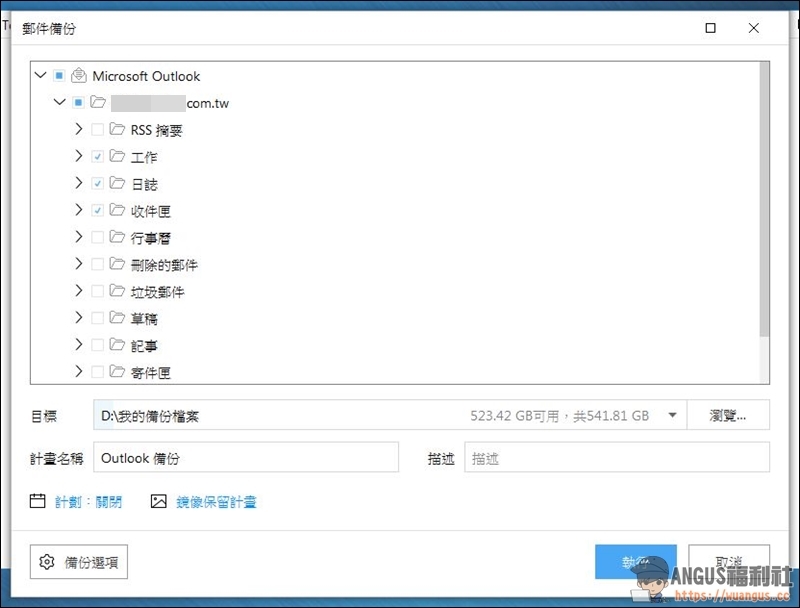Click the folder icon next to 工作
Image resolution: width=800 pixels, height=608 pixels.
pyautogui.click(x=117, y=157)
